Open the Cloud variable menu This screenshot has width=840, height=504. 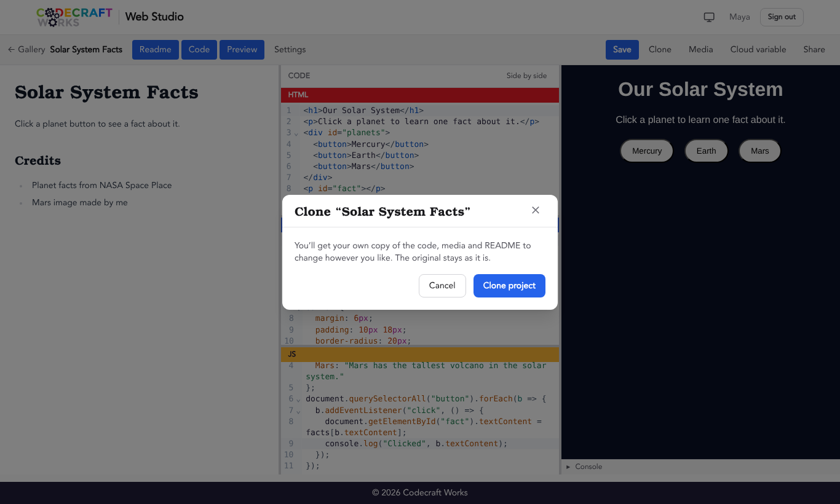[758, 50]
